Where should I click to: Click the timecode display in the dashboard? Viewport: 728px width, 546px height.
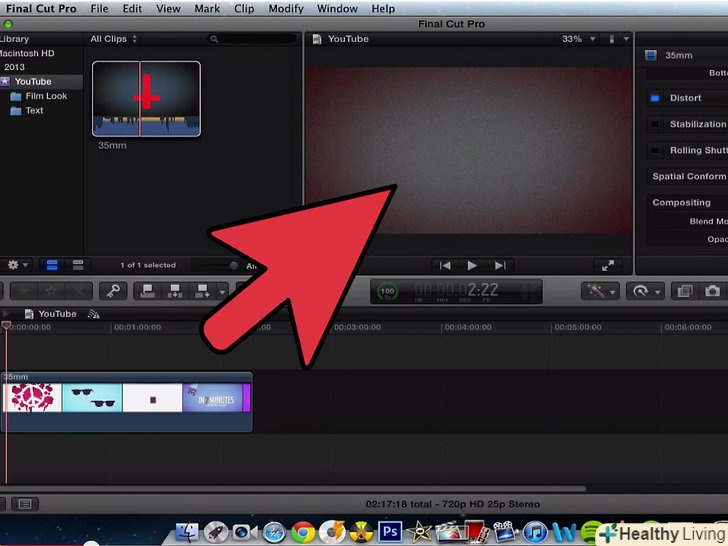click(x=456, y=291)
